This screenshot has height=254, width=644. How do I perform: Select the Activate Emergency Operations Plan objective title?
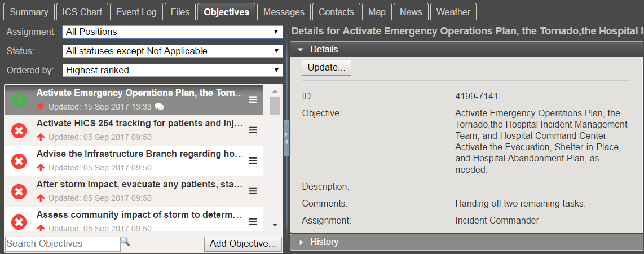pos(140,93)
